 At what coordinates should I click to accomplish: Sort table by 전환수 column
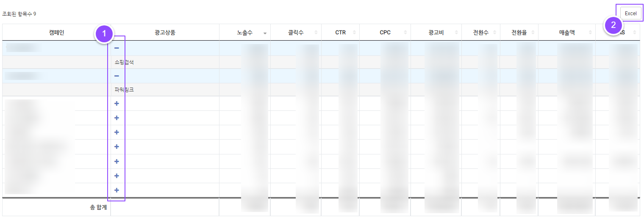coord(481,33)
